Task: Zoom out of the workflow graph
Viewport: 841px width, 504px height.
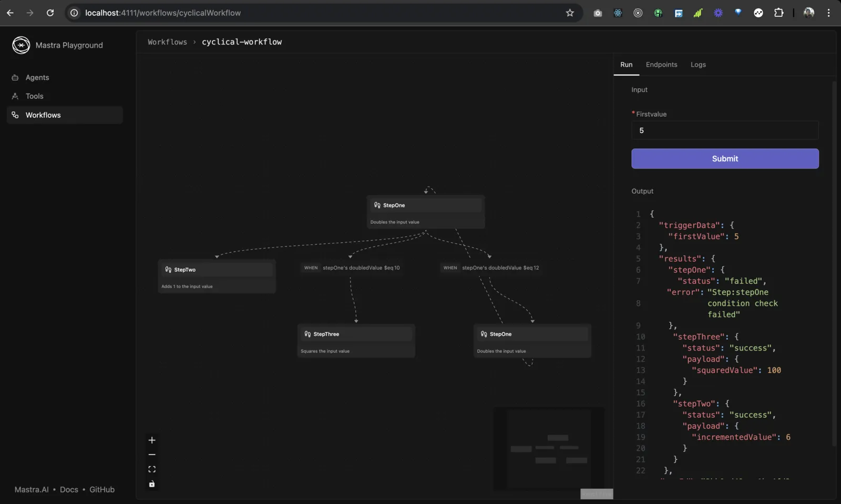Action: 152,455
